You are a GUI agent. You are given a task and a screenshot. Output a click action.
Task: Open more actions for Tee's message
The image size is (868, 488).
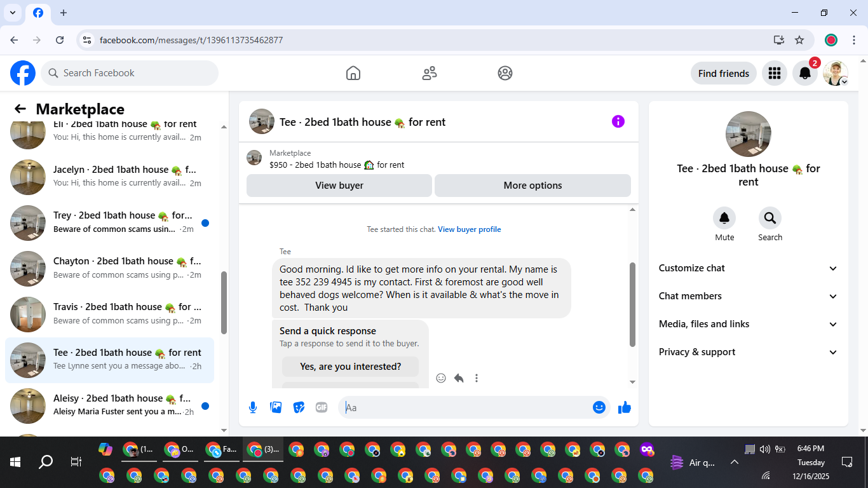(x=477, y=378)
